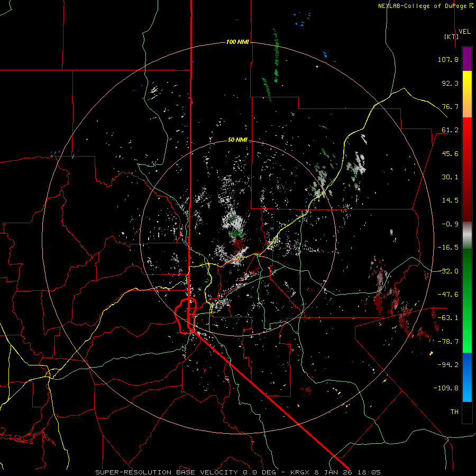The height and width of the screenshot is (476, 476).
Task: Click the -32.0 legend value
Action: click(x=448, y=271)
